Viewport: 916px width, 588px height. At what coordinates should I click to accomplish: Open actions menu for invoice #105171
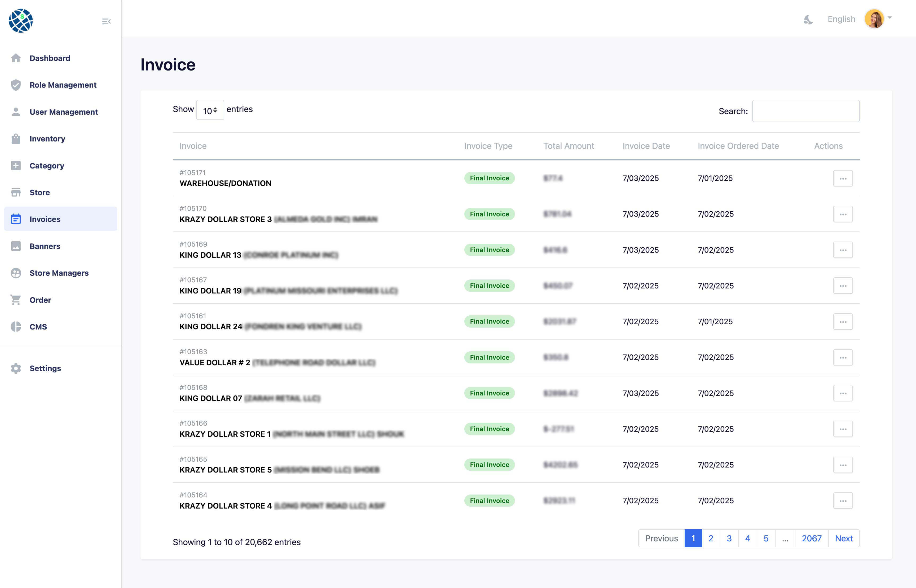(843, 178)
